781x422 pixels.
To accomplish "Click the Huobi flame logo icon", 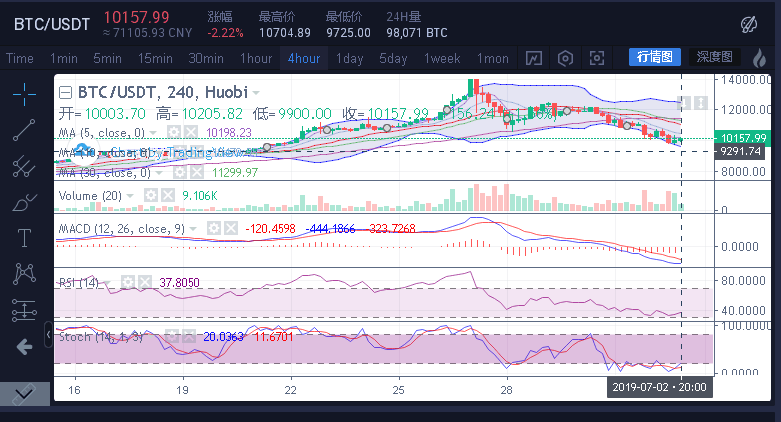I will [x=759, y=58].
